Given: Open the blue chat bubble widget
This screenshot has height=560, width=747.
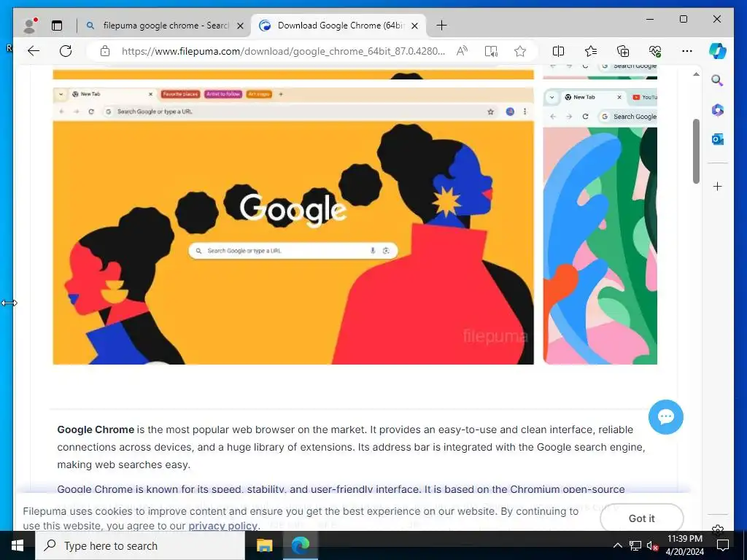Looking at the screenshot, I should coord(665,417).
